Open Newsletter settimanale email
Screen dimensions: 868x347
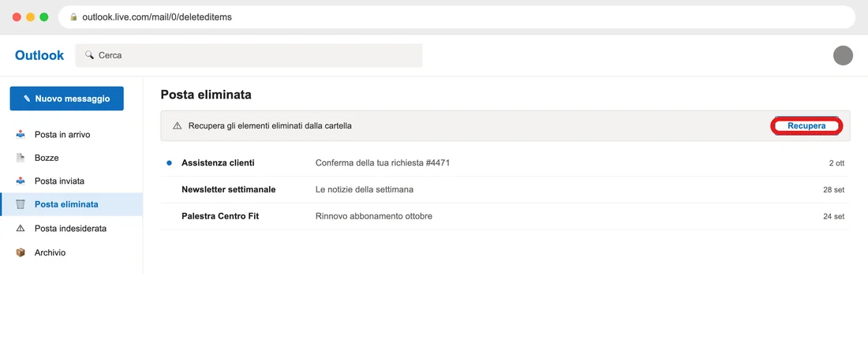(x=505, y=190)
